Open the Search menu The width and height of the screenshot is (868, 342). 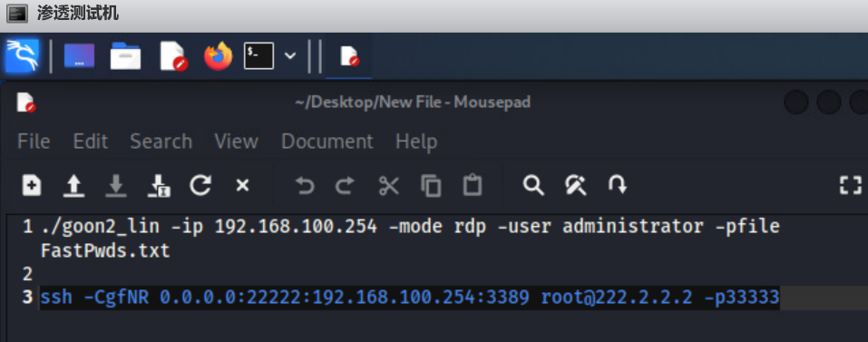click(x=161, y=142)
